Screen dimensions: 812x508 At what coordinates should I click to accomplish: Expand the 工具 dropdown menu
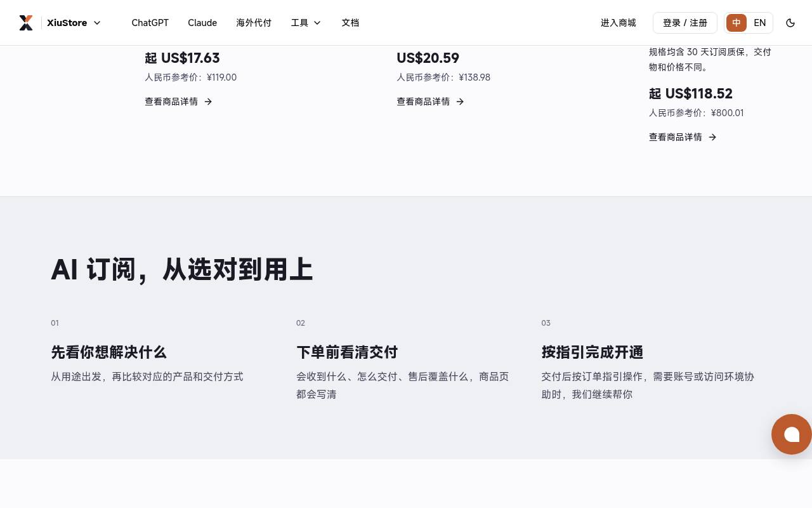(x=306, y=23)
